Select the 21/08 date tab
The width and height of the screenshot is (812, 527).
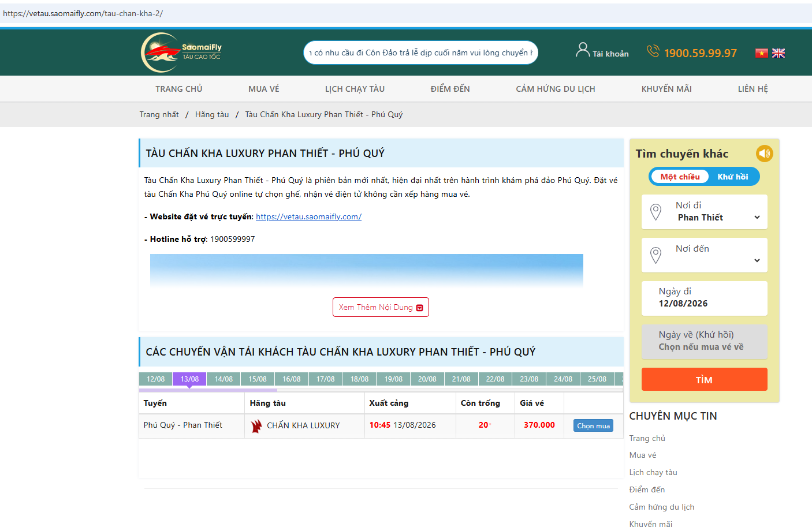point(461,379)
